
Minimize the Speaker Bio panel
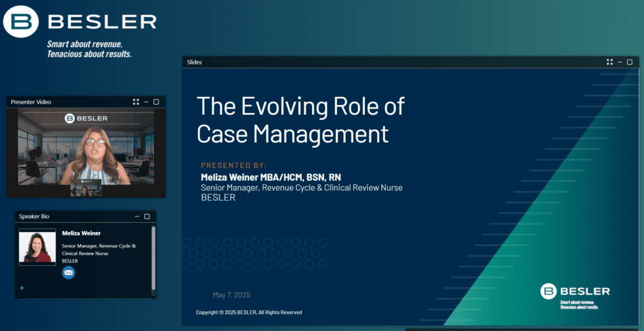(x=137, y=216)
